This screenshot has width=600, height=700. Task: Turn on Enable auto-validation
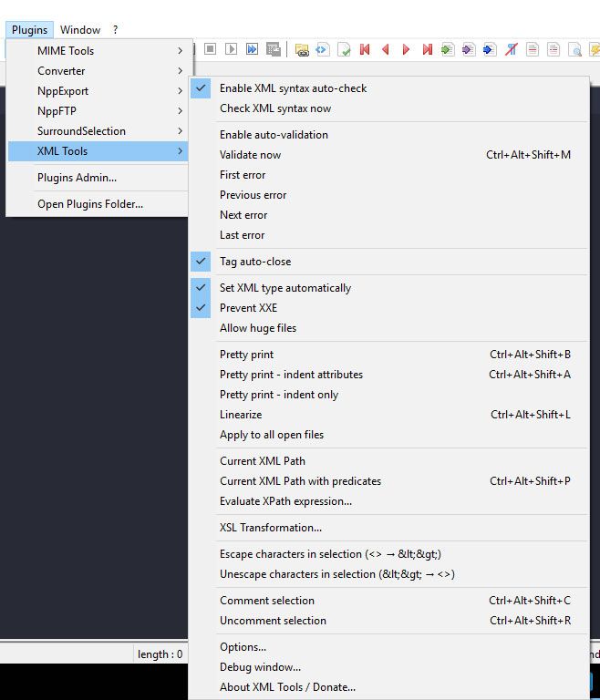(389, 135)
